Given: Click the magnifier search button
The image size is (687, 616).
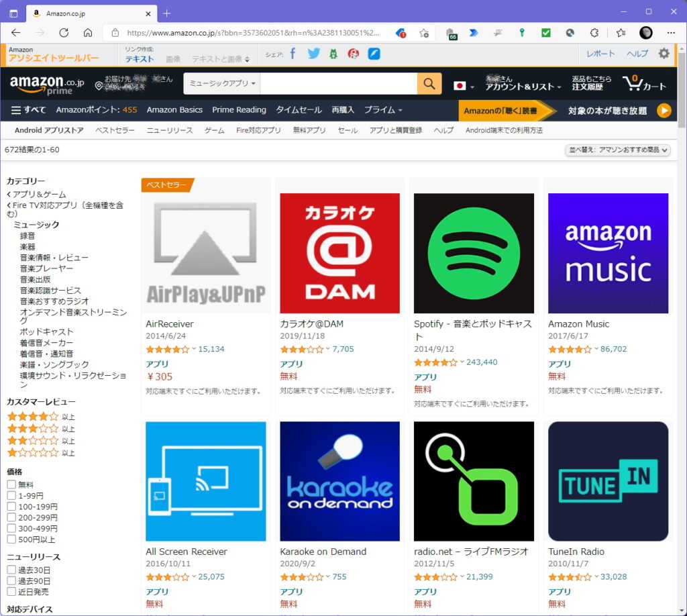Looking at the screenshot, I should pos(429,84).
